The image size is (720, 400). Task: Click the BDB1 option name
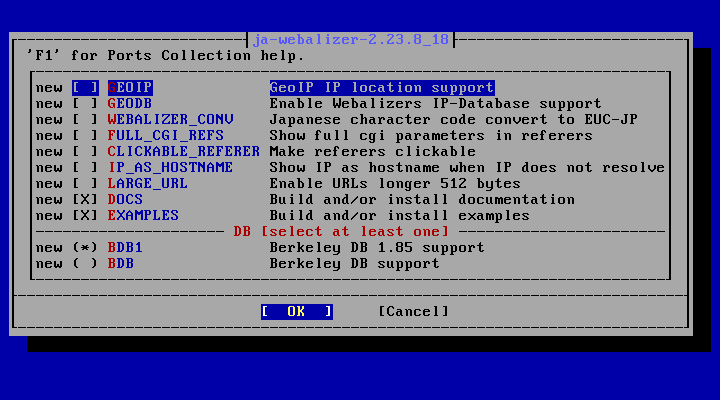tap(125, 248)
